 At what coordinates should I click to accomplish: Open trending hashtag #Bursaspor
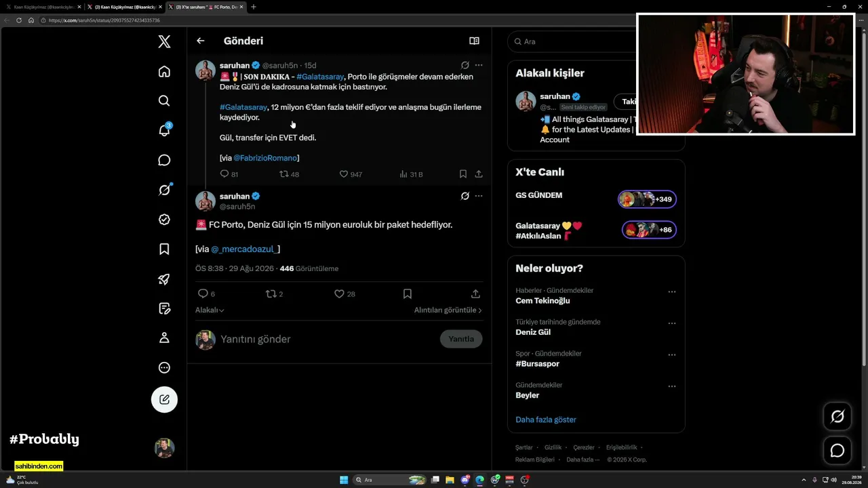[537, 364]
